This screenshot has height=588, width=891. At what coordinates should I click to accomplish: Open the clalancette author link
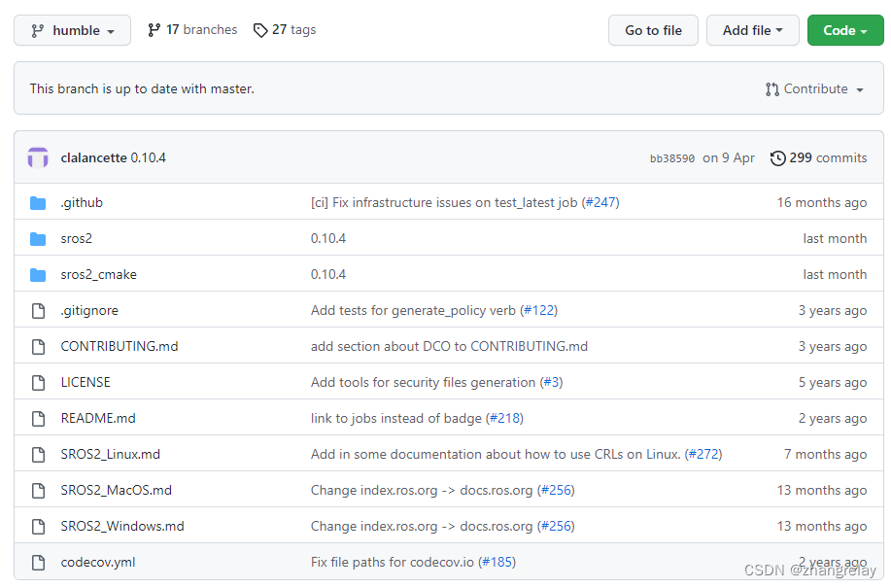[93, 158]
